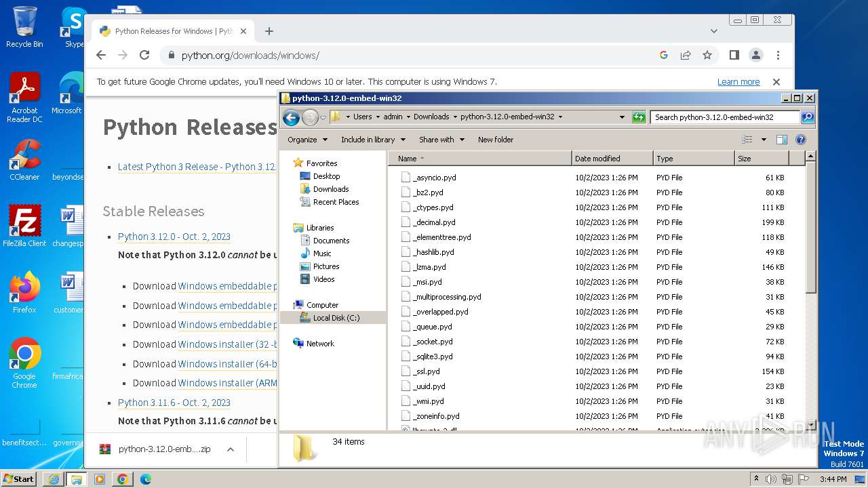Open download options arrow for python-3.12.0 zip
868x488 pixels.
tap(231, 449)
